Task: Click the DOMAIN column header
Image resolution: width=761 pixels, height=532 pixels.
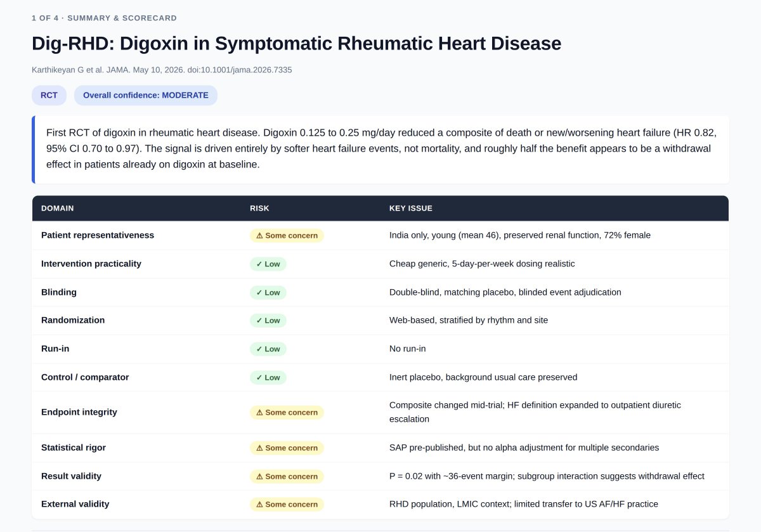Action: coord(58,208)
